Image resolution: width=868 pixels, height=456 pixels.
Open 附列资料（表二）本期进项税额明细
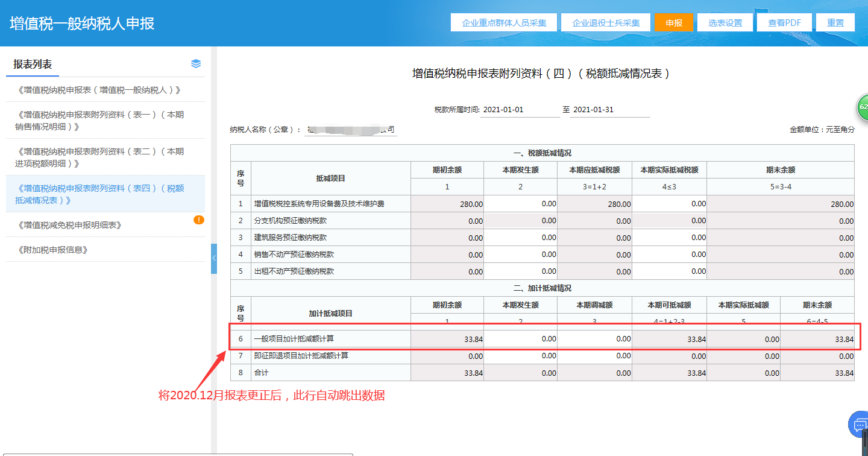99,157
